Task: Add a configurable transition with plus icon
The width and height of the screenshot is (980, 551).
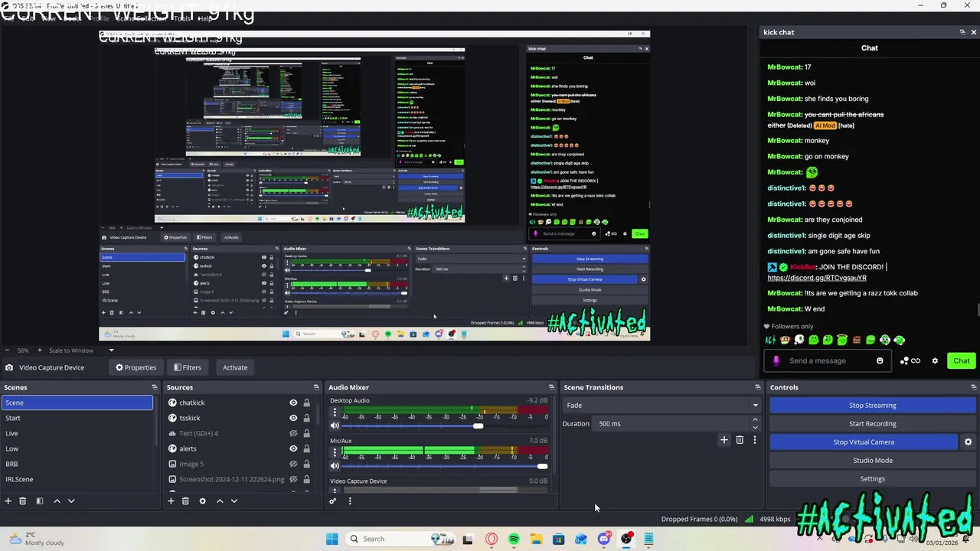Action: pyautogui.click(x=724, y=440)
